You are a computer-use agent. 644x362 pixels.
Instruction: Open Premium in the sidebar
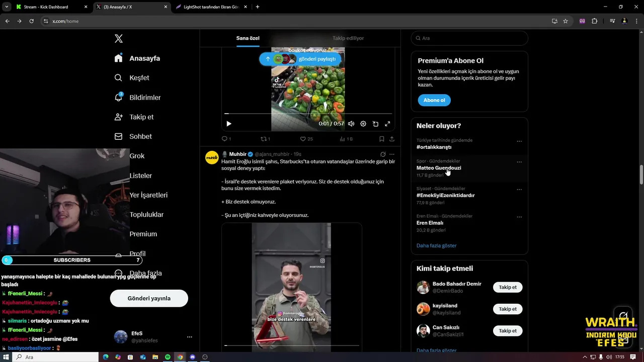[x=143, y=234]
